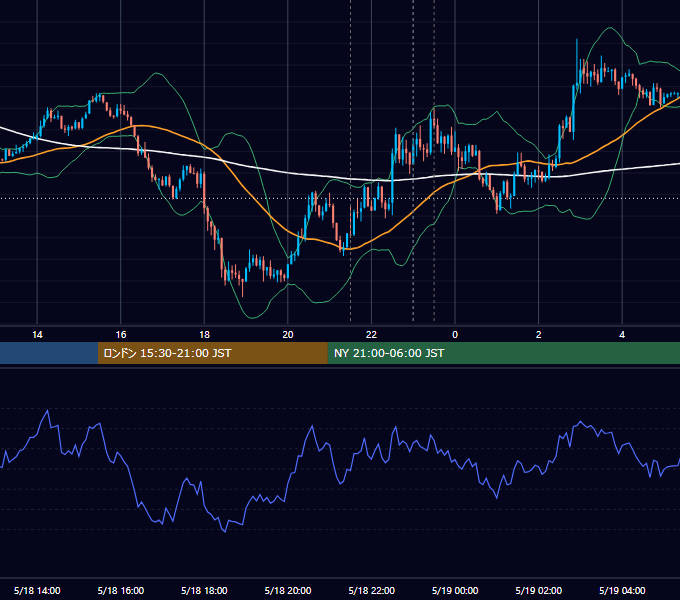680x600 pixels.
Task: Click the "5/19 02:00" date label
Action: [x=539, y=590]
